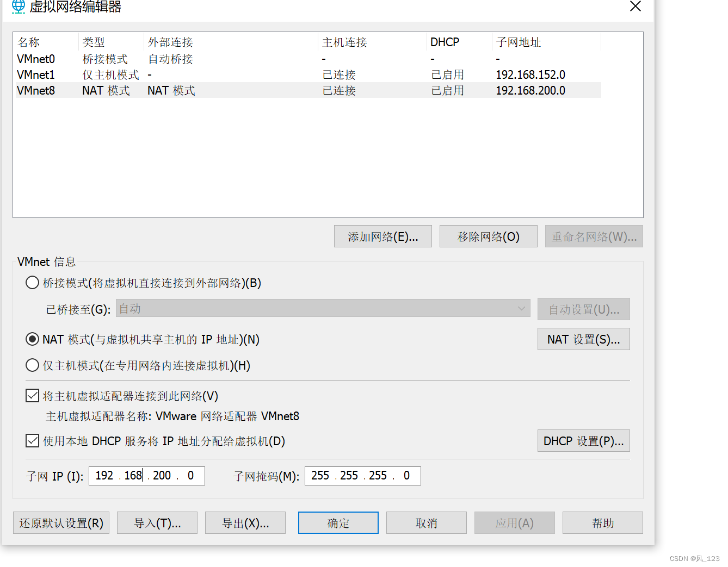Click 桥接模式 type cell of VMnet0
The height and width of the screenshot is (567, 728).
click(105, 59)
